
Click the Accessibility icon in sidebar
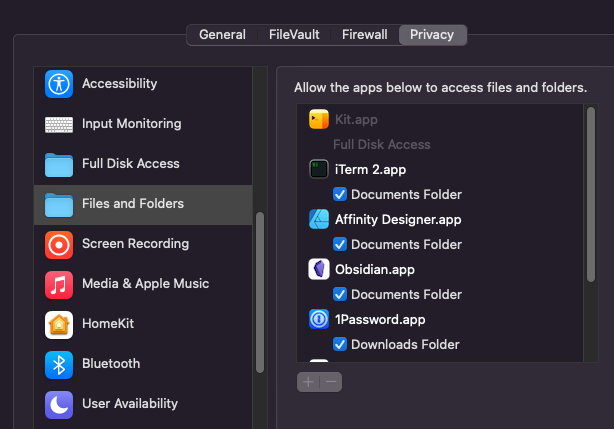[59, 84]
